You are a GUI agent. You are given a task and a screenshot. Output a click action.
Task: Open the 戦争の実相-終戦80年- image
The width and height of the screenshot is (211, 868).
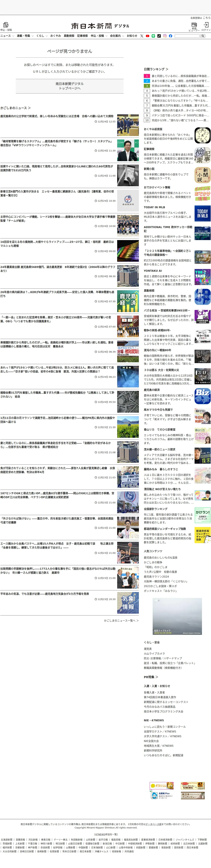[x=203, y=337]
